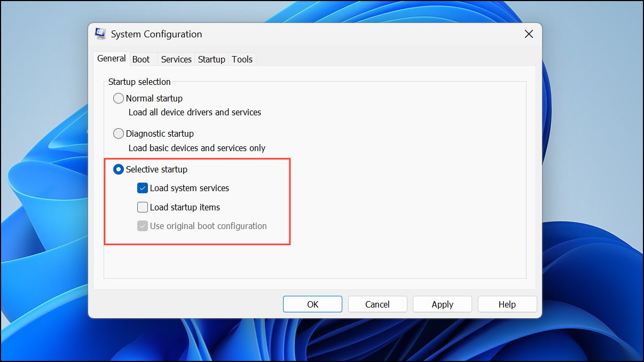Go to the Services tab
Screen dimensions: 644x362
coord(176,59)
